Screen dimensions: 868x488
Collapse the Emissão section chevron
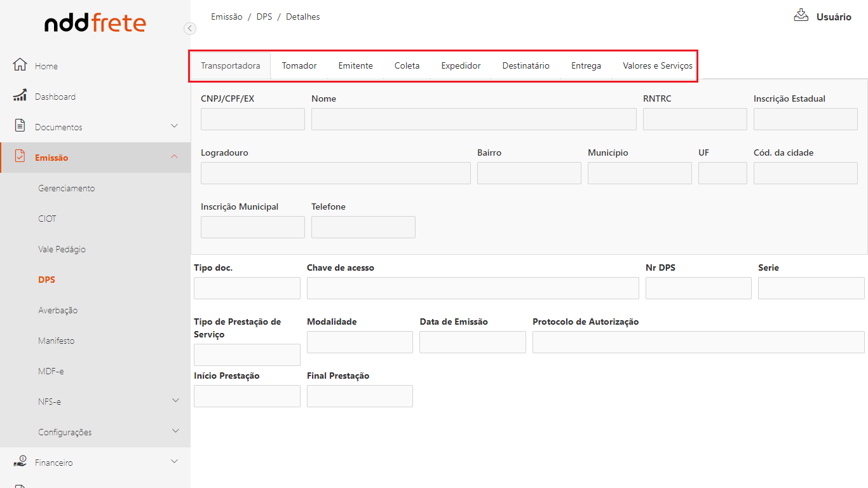click(x=175, y=157)
